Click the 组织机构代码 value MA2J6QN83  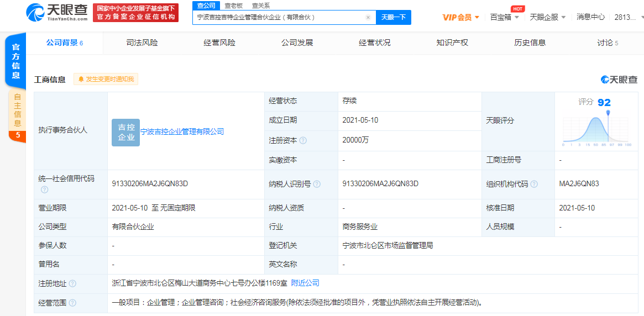[579, 184]
